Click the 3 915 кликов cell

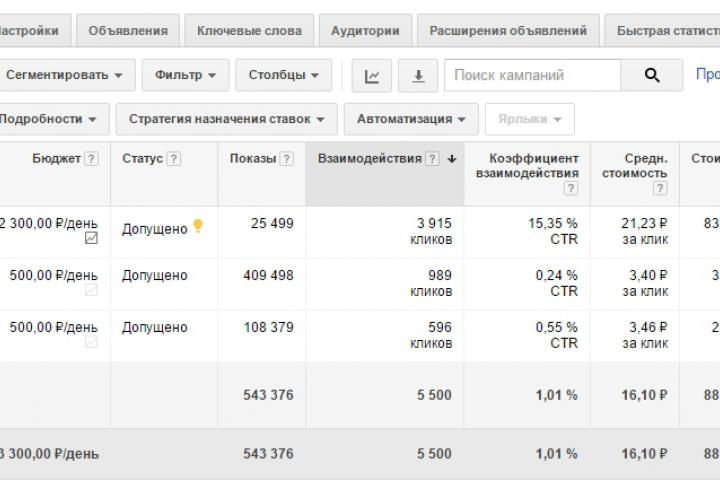[x=431, y=231]
